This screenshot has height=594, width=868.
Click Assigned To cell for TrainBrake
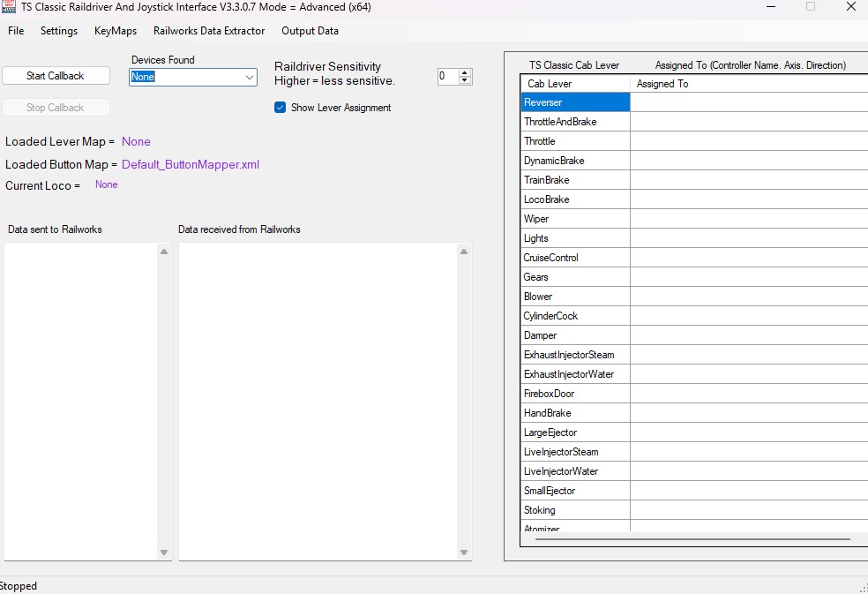click(x=749, y=180)
